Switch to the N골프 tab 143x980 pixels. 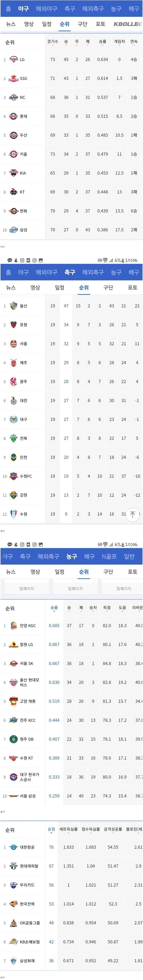[109, 556]
